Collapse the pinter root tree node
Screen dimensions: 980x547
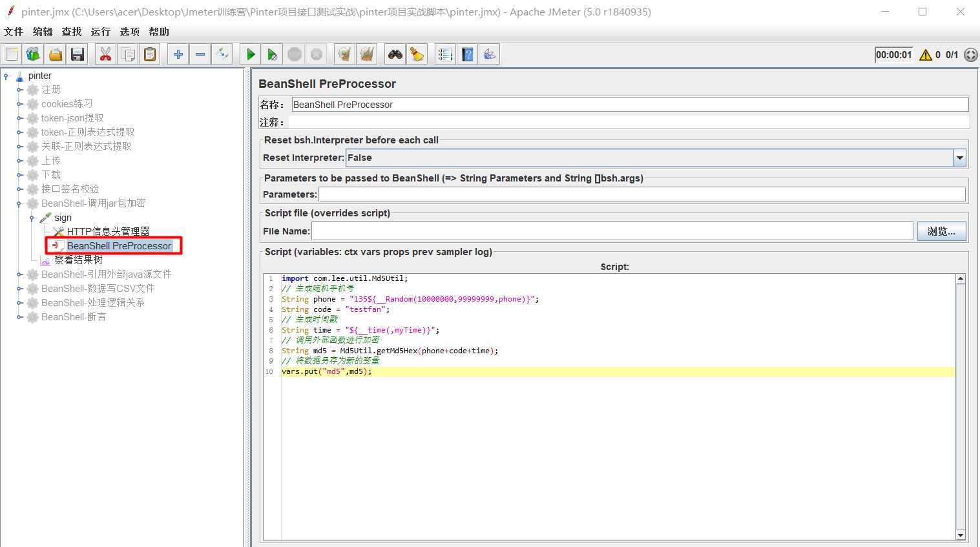pos(6,76)
